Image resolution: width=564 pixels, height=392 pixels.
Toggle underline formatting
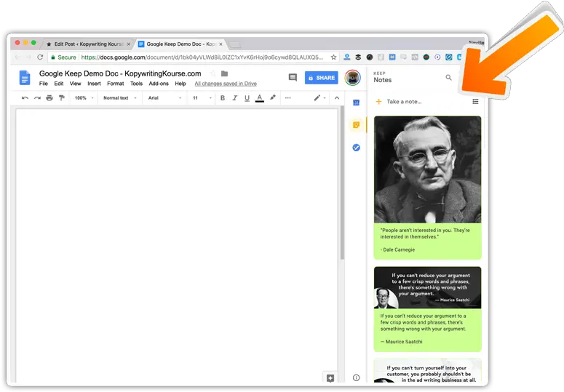click(x=247, y=97)
